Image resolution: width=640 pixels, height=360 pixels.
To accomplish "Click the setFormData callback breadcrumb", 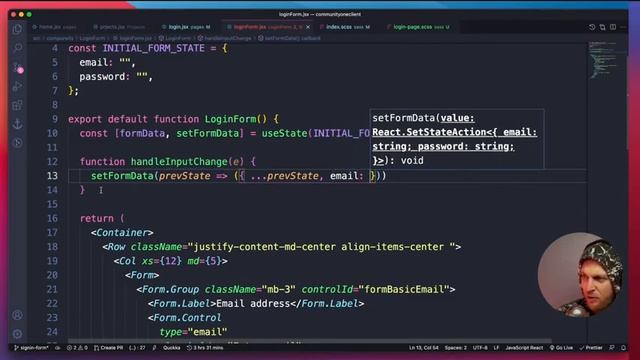I will click(x=289, y=38).
